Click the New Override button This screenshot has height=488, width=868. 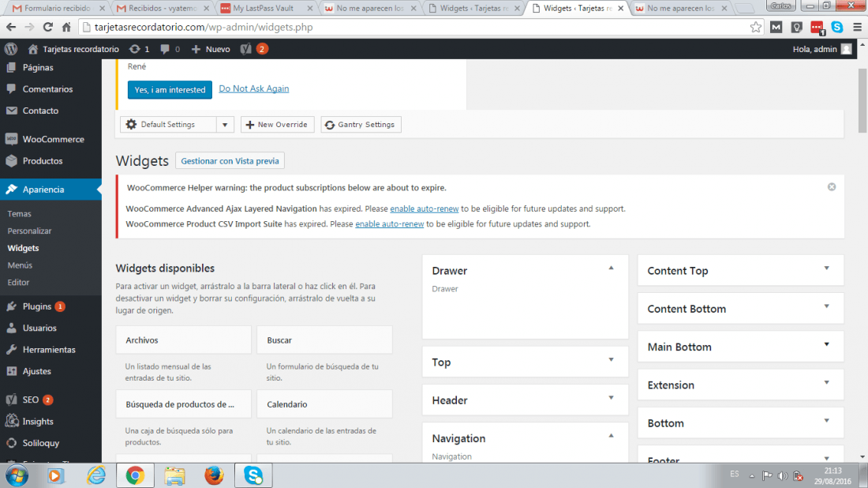277,125
